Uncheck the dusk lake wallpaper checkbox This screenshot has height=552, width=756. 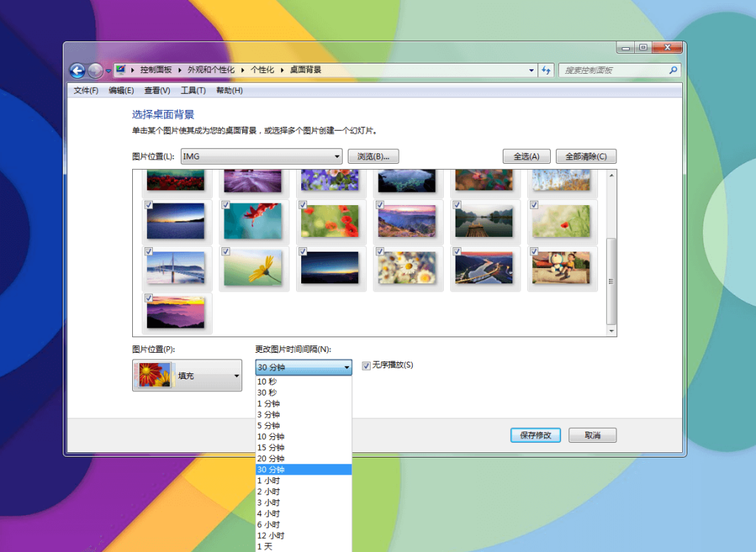click(x=149, y=205)
